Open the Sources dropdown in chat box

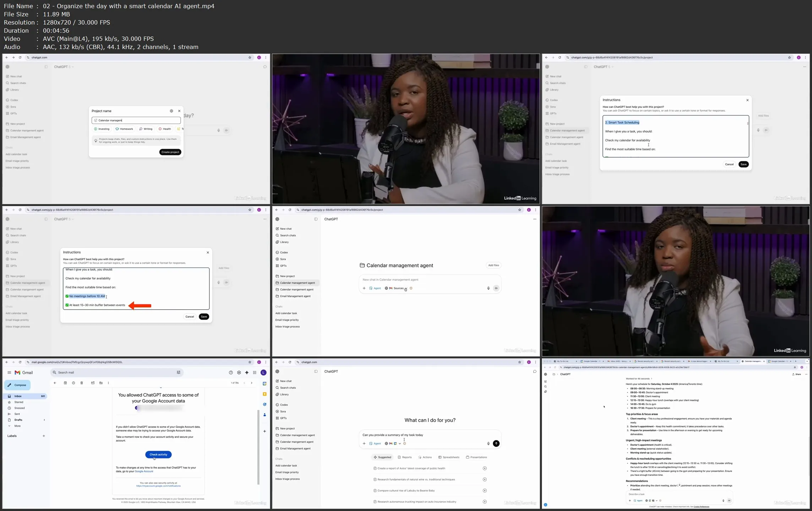(x=399, y=288)
